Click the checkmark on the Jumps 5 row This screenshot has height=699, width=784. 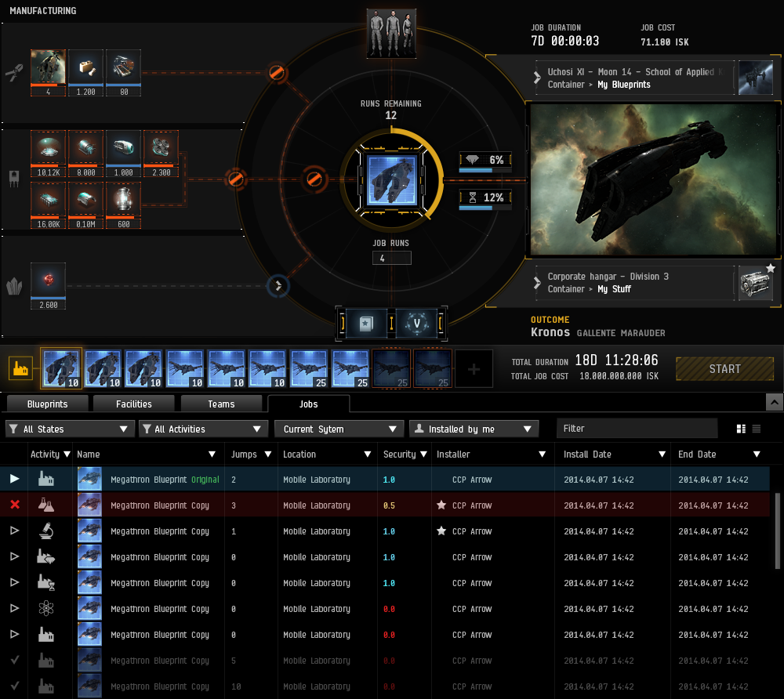(14, 660)
